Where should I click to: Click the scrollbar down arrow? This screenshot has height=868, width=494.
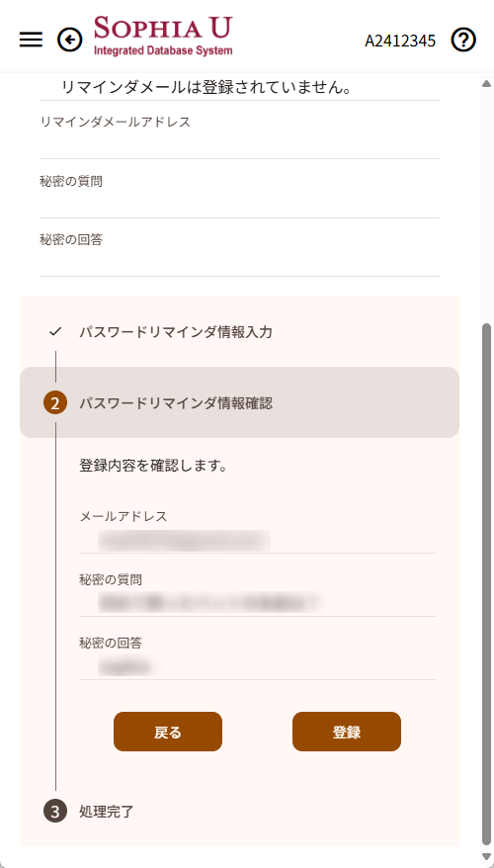tap(486, 857)
